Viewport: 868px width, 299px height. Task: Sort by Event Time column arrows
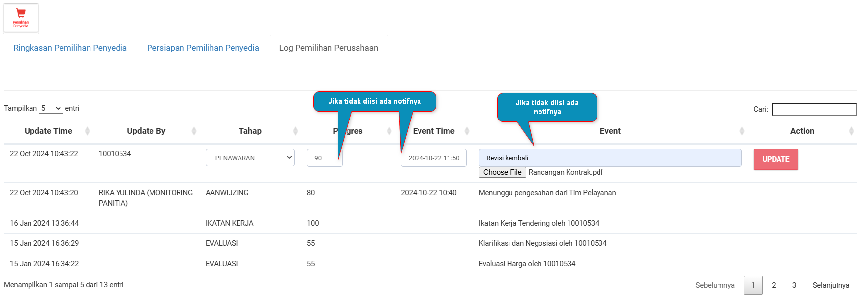tap(467, 131)
